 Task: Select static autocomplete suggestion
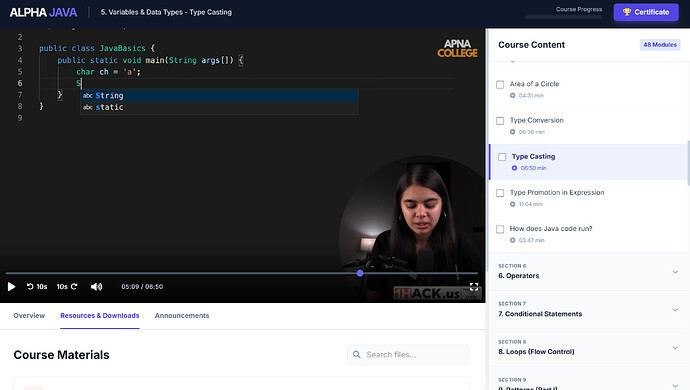click(x=219, y=107)
